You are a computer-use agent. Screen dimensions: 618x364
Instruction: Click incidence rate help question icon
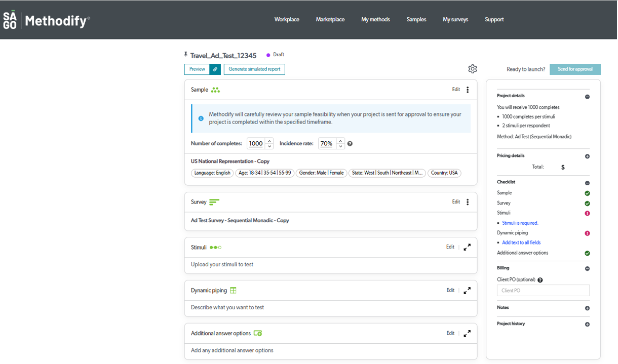point(350,144)
